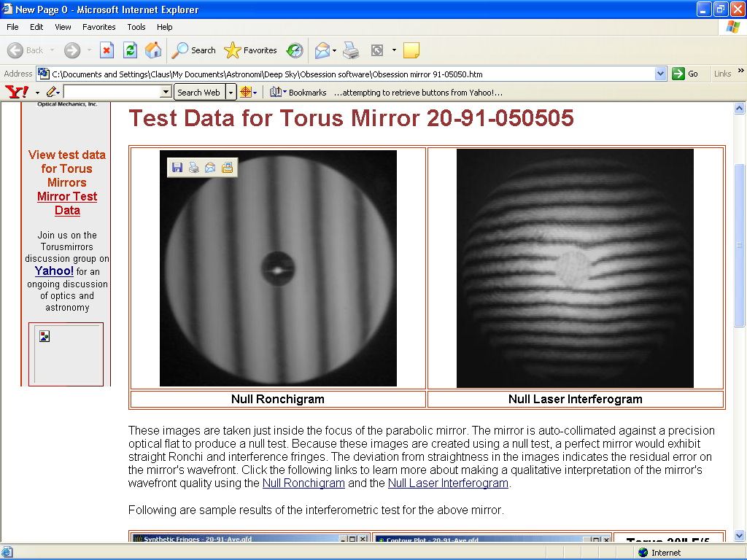Click the E-mail icon on the image toolbar

tap(210, 168)
